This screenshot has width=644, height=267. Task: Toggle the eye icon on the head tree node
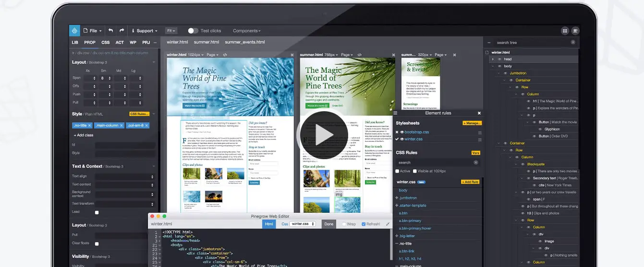pyautogui.click(x=499, y=59)
